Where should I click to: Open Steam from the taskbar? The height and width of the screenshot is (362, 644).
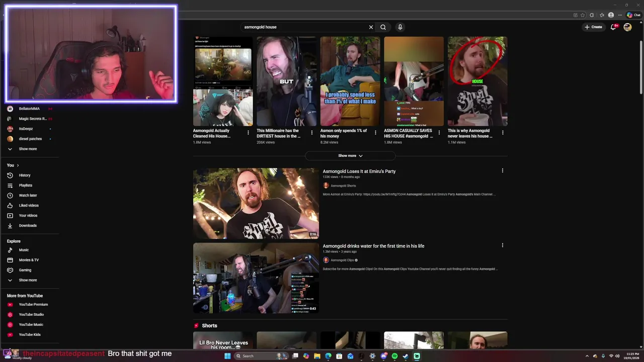click(x=406, y=356)
